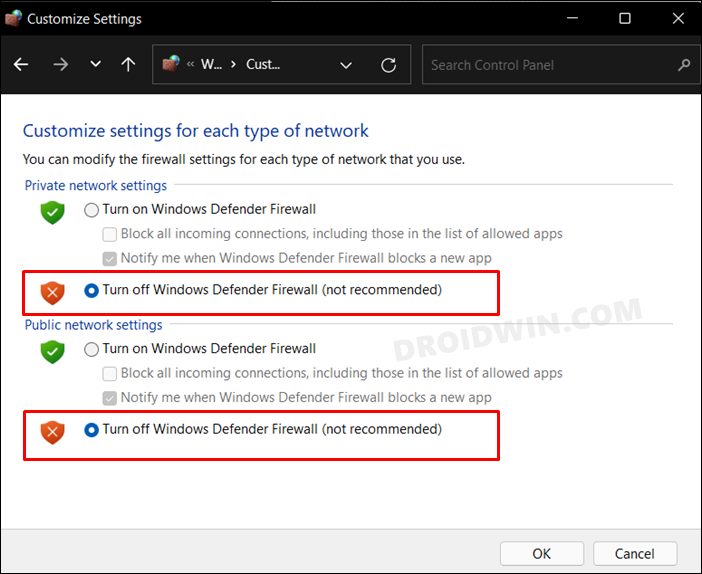
Task: Click the firewall icon in address bar
Action: (x=171, y=64)
